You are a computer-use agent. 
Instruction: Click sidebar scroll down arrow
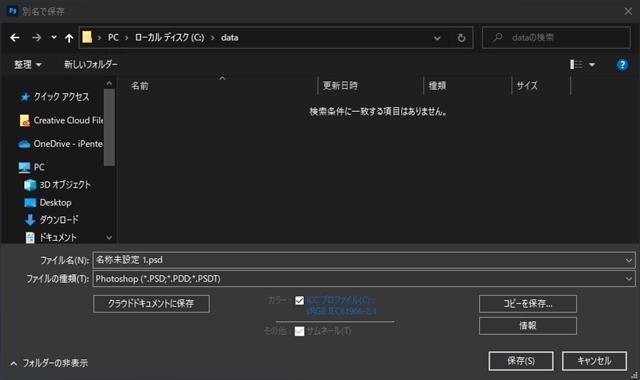109,238
